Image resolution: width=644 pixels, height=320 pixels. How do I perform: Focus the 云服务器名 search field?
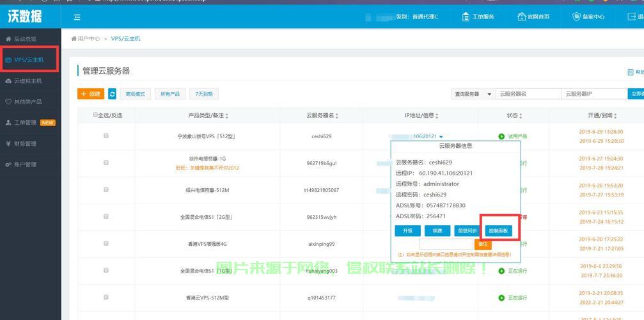pos(528,94)
